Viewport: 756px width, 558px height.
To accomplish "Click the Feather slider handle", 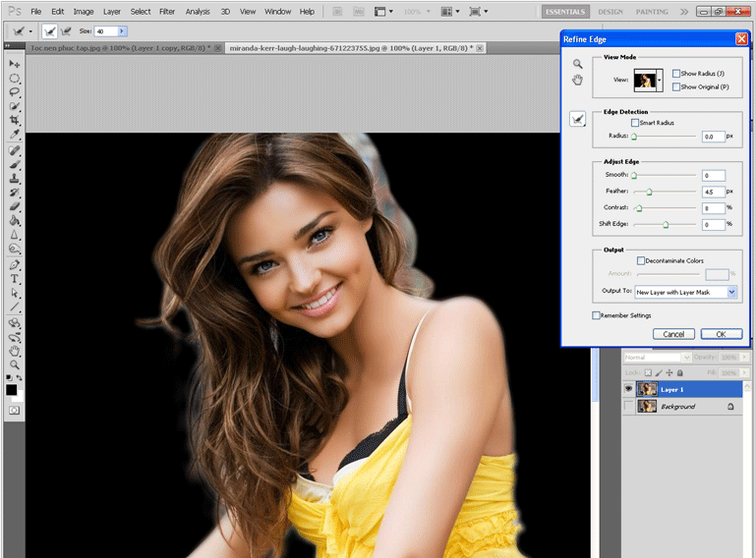I will pos(649,192).
